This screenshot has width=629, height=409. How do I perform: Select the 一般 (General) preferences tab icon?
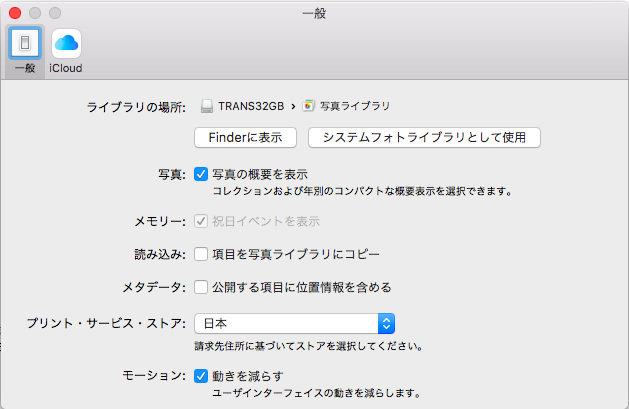pyautogui.click(x=25, y=43)
